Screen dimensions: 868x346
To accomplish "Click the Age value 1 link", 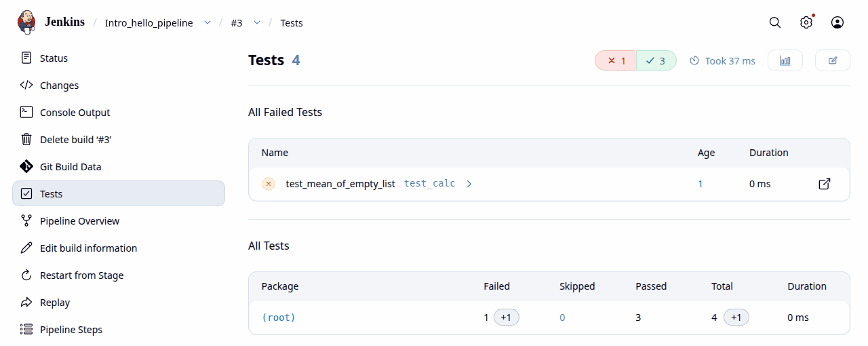I will click(701, 184).
